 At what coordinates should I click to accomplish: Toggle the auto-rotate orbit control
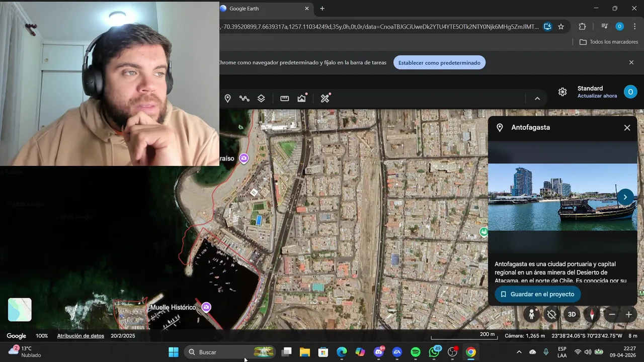click(551, 314)
